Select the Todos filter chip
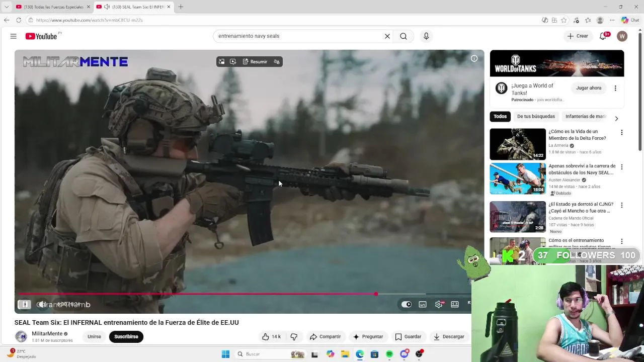Image resolution: width=644 pixels, height=362 pixels. click(500, 117)
